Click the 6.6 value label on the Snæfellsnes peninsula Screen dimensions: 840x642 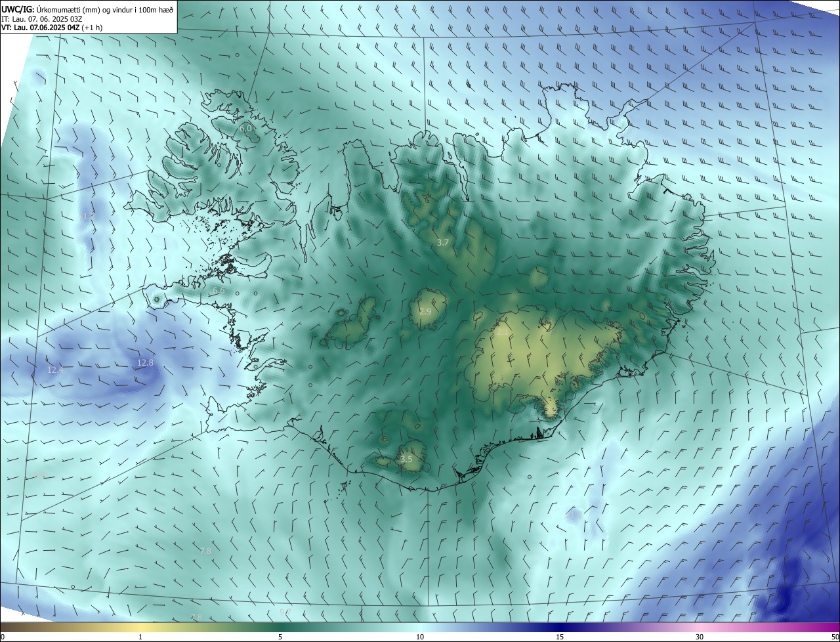point(219,290)
